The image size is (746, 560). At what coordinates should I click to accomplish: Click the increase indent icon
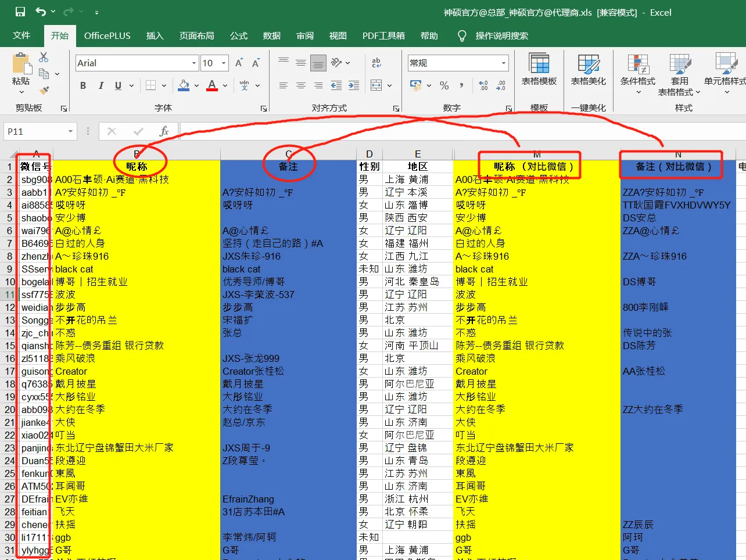tap(354, 85)
